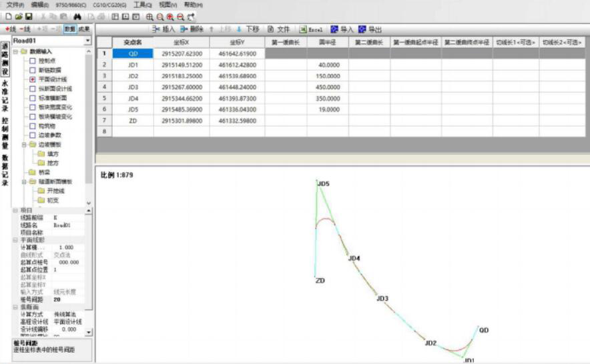Open file with the folder toolbar icon
590x364 pixels.
point(19,16)
